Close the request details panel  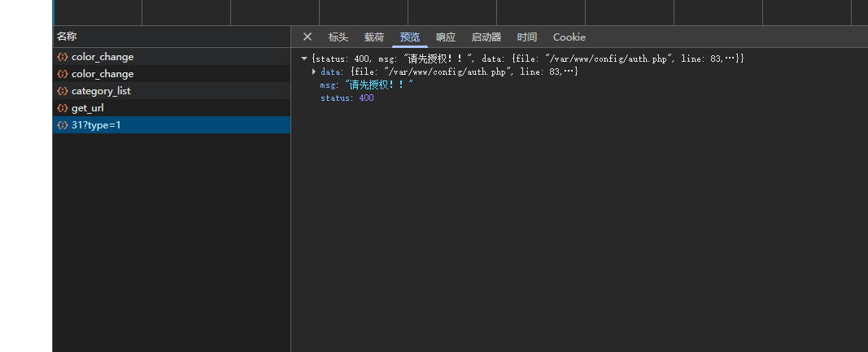pos(308,37)
